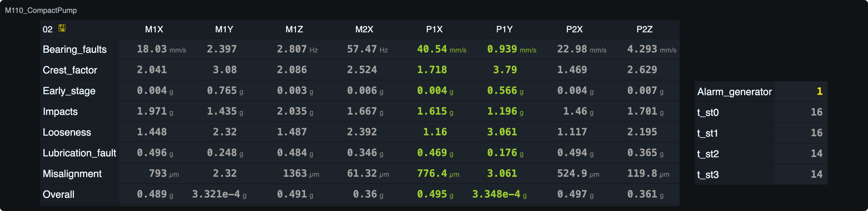Click the Early_stage row label
This screenshot has width=868, height=211.
[x=69, y=91]
